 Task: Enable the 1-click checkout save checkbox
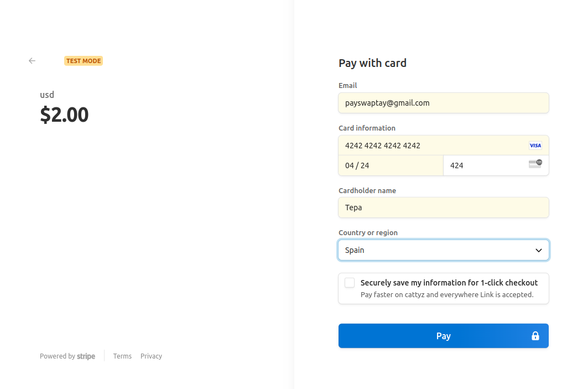point(350,283)
